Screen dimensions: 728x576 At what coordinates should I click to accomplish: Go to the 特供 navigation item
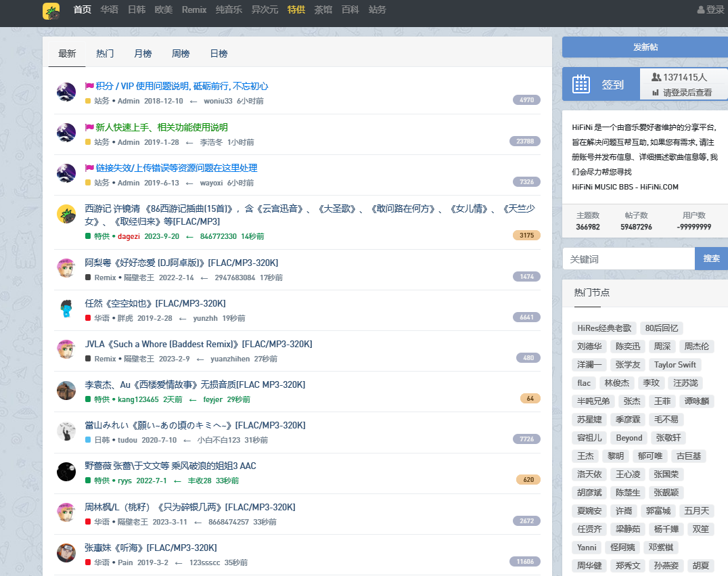(296, 9)
